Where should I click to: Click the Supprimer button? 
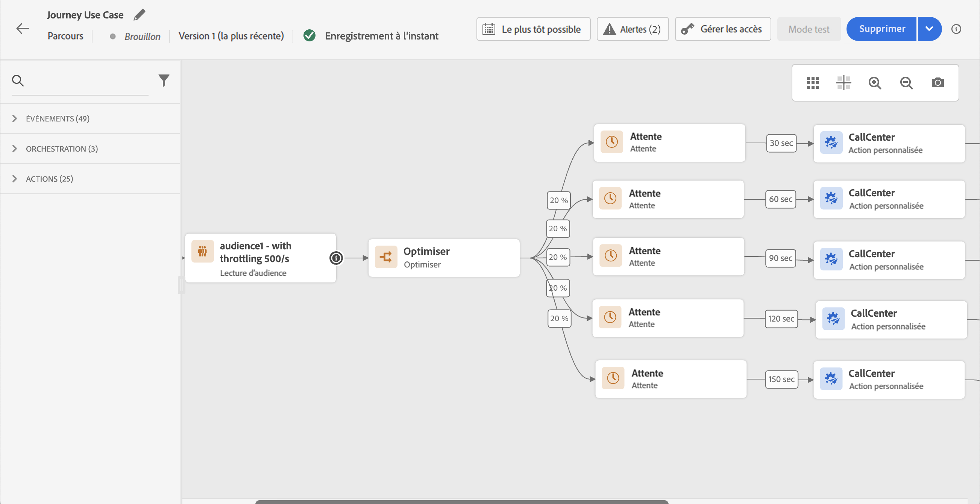[881, 29]
